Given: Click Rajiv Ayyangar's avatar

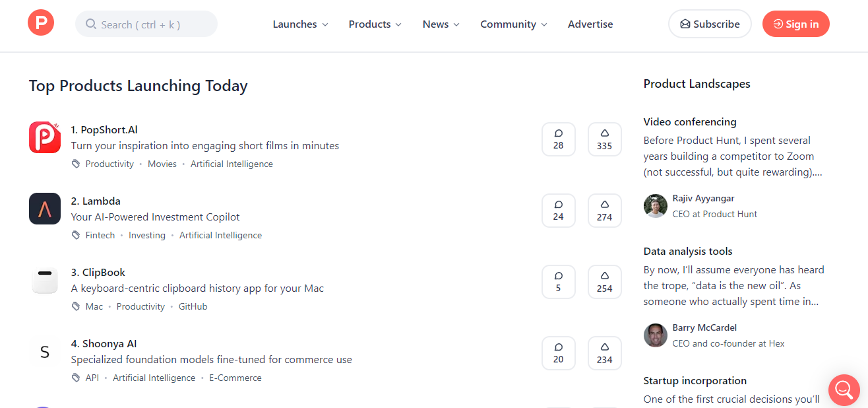Looking at the screenshot, I should point(656,206).
